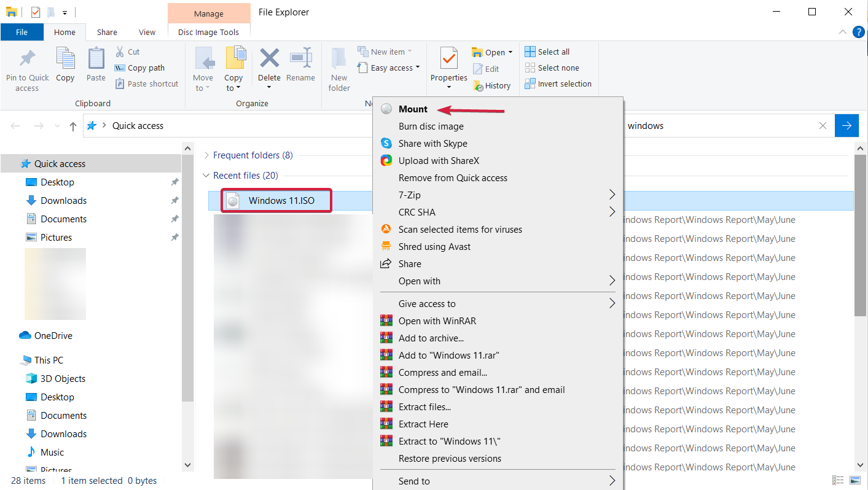Image resolution: width=868 pixels, height=490 pixels.
Task: Click the blue search go arrow
Action: (846, 126)
